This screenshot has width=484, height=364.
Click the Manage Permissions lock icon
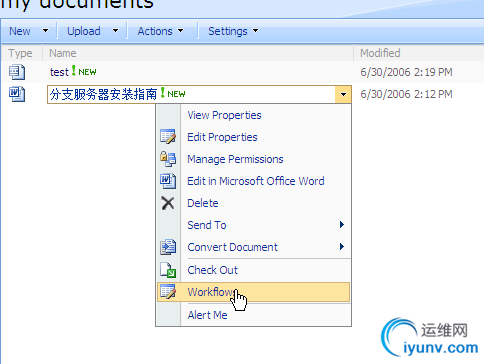click(x=168, y=159)
